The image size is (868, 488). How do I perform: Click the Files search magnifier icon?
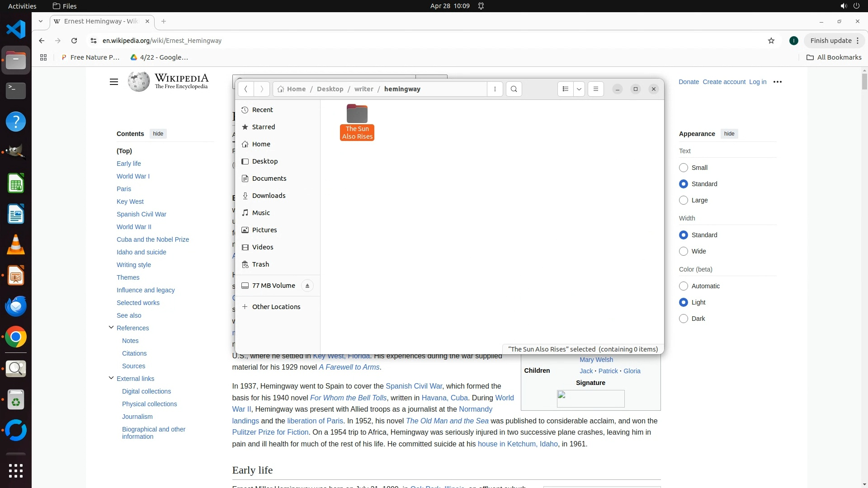click(514, 89)
